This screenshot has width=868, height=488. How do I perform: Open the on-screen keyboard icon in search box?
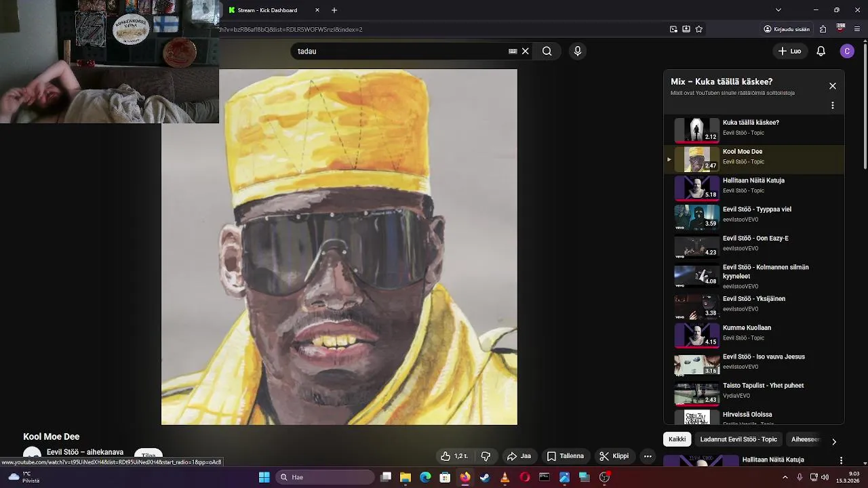513,51
